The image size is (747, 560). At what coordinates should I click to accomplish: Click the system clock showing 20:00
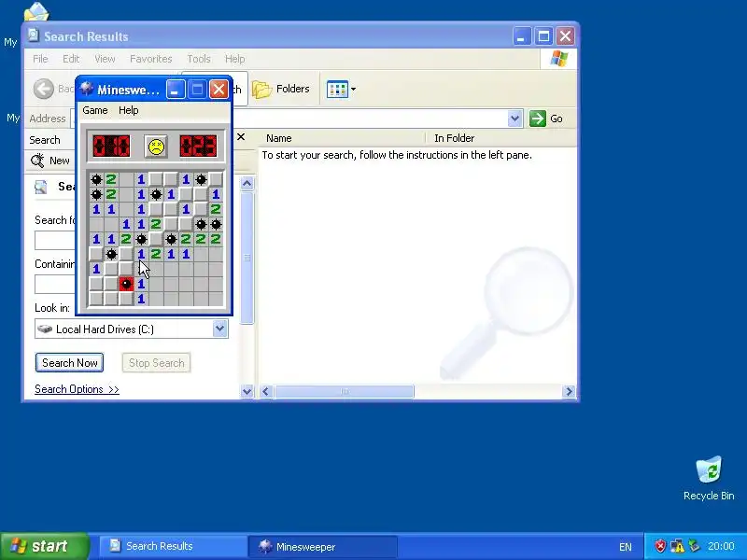721,546
